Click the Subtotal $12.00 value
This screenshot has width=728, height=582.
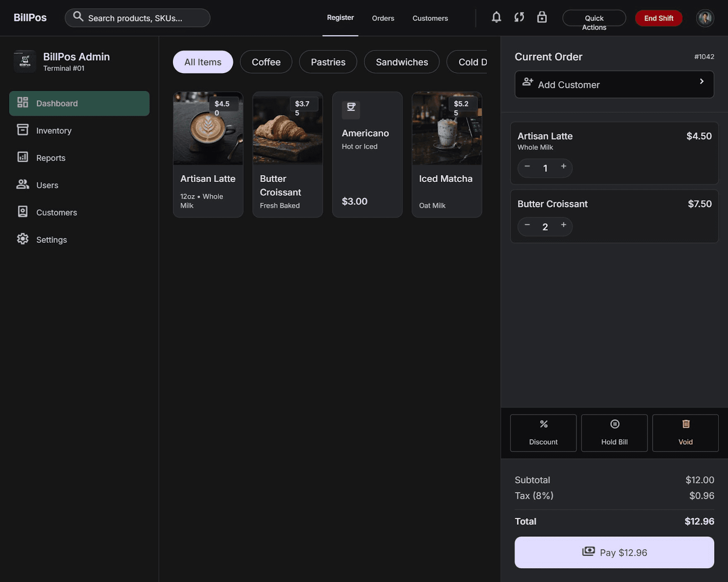pyautogui.click(x=700, y=480)
